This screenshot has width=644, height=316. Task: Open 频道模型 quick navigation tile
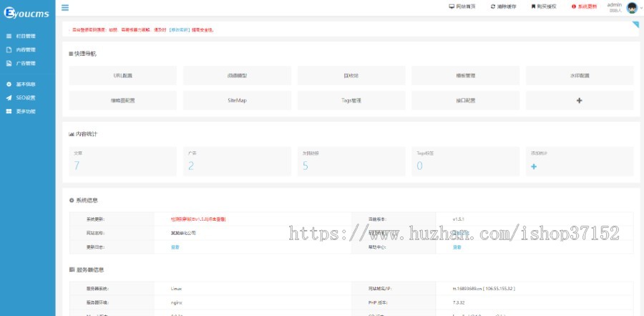click(x=237, y=76)
